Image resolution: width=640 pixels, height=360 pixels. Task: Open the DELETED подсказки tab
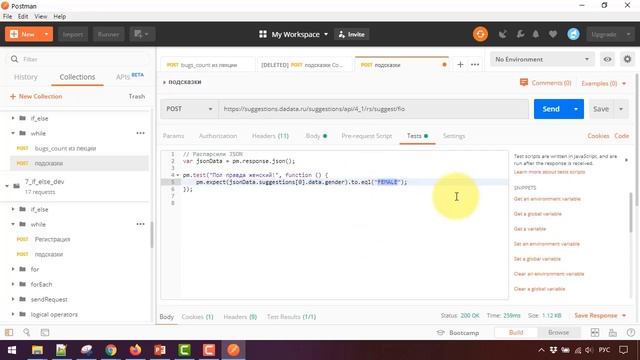click(x=302, y=65)
